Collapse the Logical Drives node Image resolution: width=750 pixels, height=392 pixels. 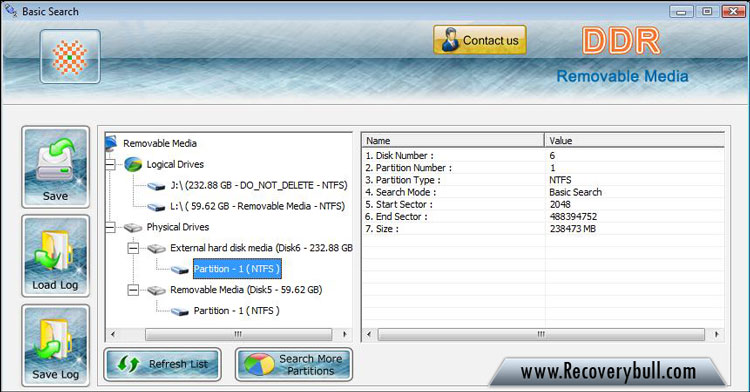110,164
